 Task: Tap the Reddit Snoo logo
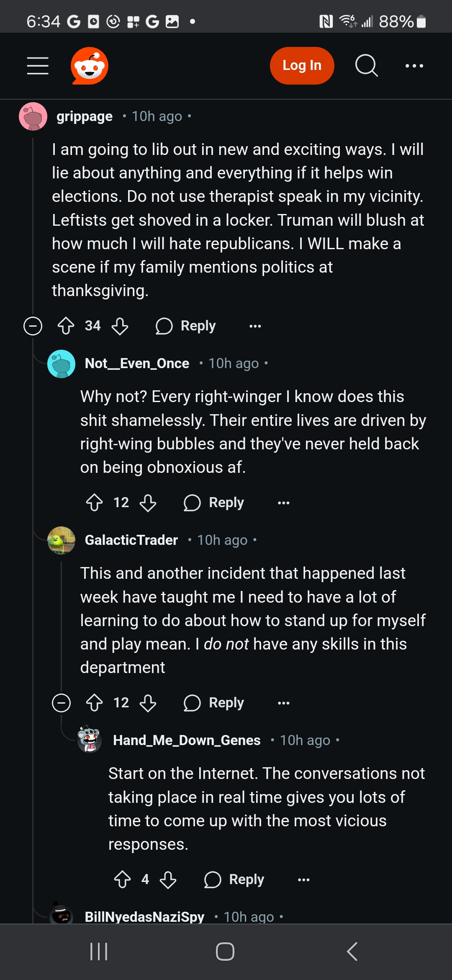(90, 66)
